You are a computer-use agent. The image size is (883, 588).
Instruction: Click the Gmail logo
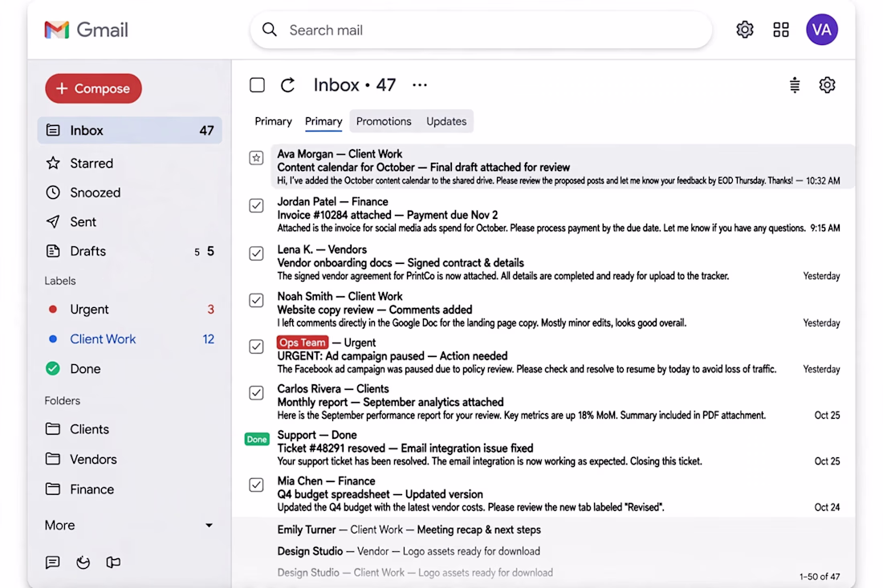pos(86,30)
